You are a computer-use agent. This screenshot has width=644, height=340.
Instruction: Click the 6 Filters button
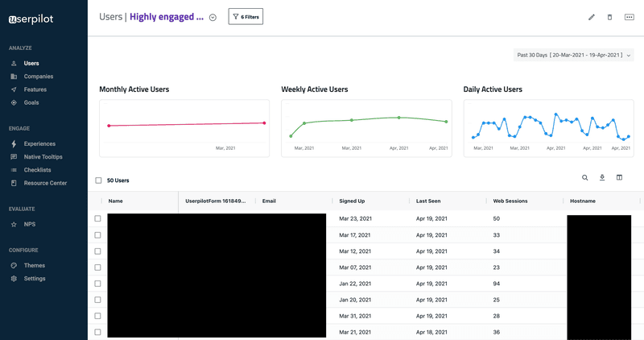(x=246, y=17)
